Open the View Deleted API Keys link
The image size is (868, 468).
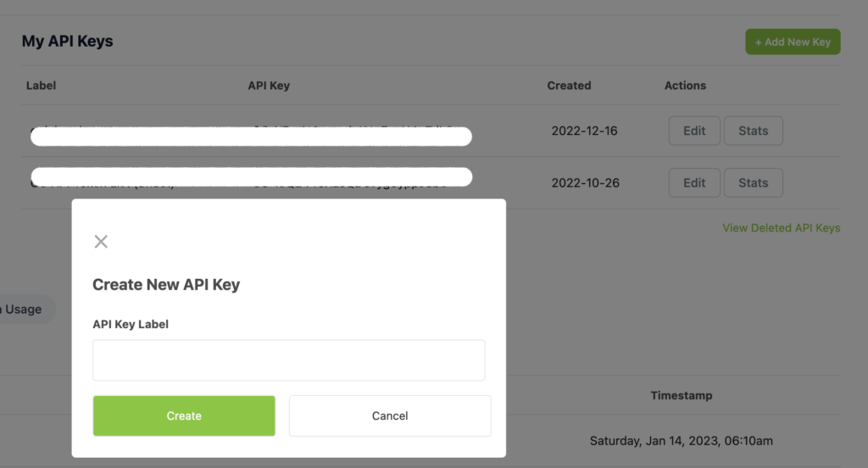tap(781, 228)
